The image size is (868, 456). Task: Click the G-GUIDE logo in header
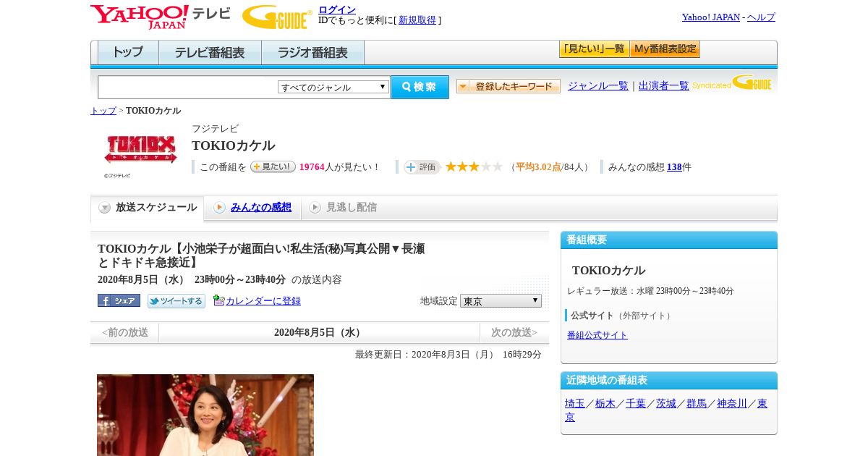(277, 17)
